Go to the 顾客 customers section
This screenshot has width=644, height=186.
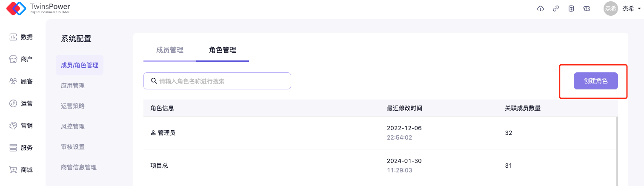click(x=21, y=81)
